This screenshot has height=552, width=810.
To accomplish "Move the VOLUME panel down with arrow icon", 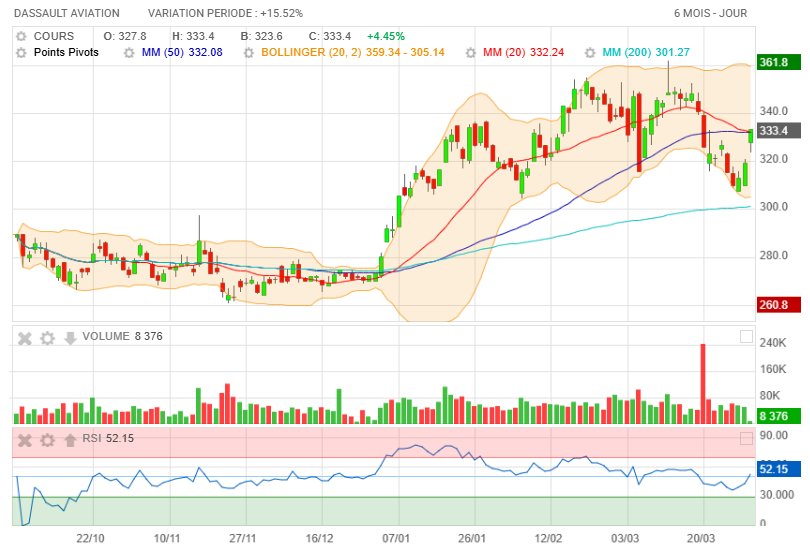I will point(70,338).
